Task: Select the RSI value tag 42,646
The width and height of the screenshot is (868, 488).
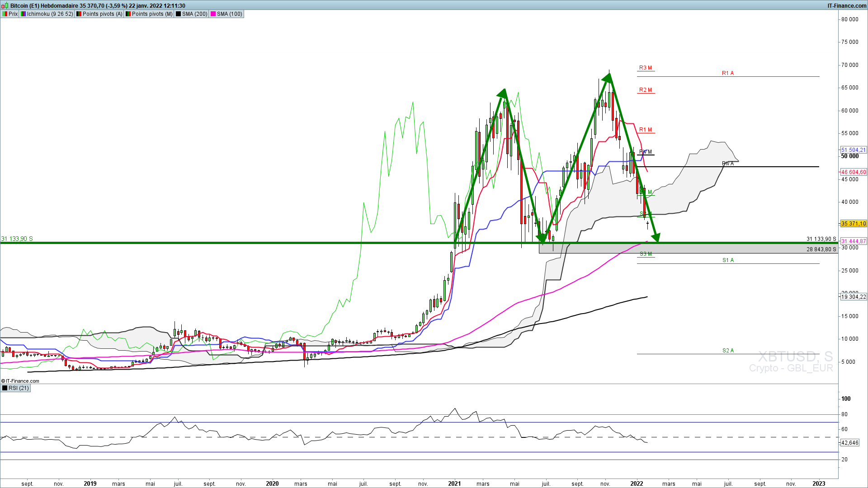Action: coord(849,443)
